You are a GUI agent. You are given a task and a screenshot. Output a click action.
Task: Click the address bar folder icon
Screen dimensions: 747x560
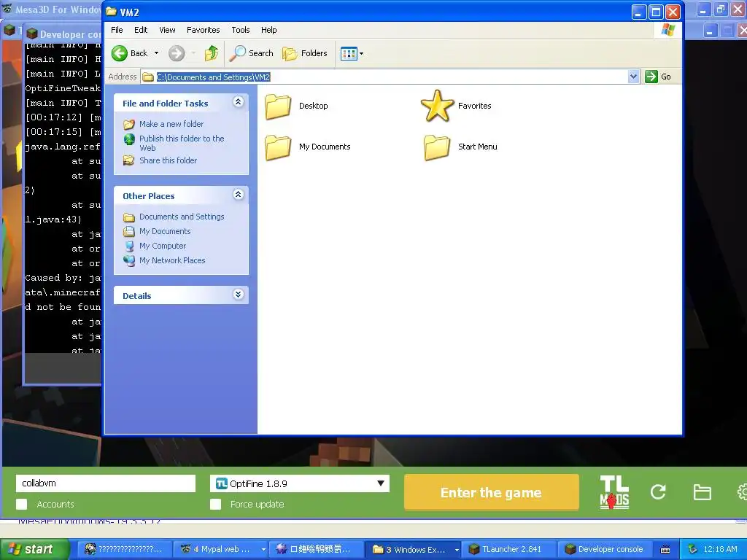(148, 77)
